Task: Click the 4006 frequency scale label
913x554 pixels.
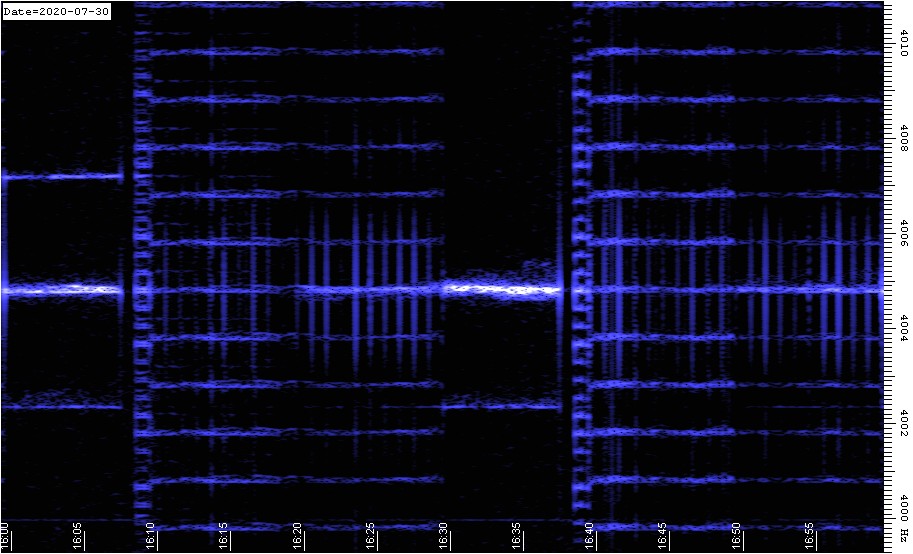Action: tap(904, 234)
